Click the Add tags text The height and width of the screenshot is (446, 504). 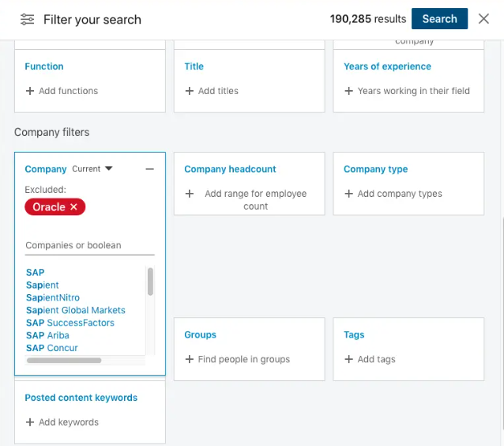(376, 359)
